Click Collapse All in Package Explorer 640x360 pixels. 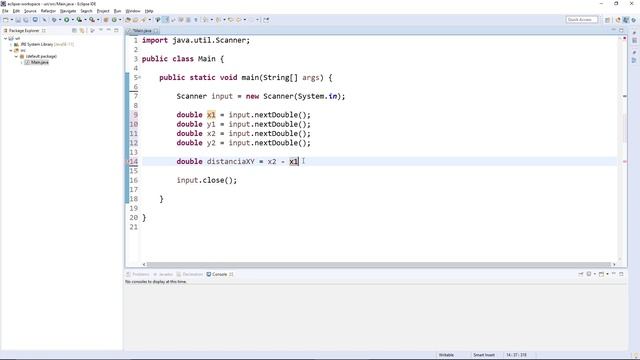[74, 30]
